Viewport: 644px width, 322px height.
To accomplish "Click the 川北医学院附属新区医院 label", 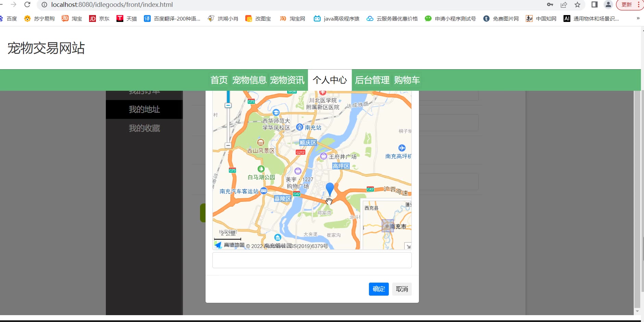I will [x=323, y=104].
